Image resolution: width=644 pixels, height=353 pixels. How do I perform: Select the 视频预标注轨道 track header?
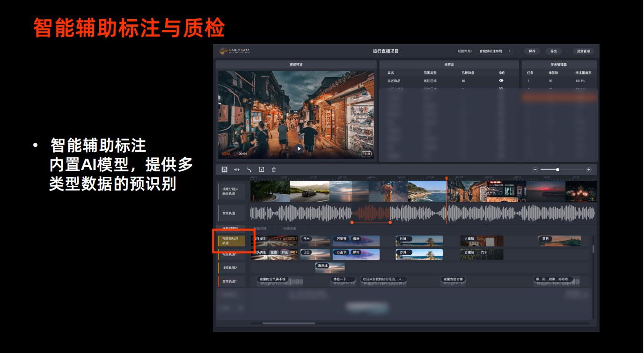click(x=231, y=241)
